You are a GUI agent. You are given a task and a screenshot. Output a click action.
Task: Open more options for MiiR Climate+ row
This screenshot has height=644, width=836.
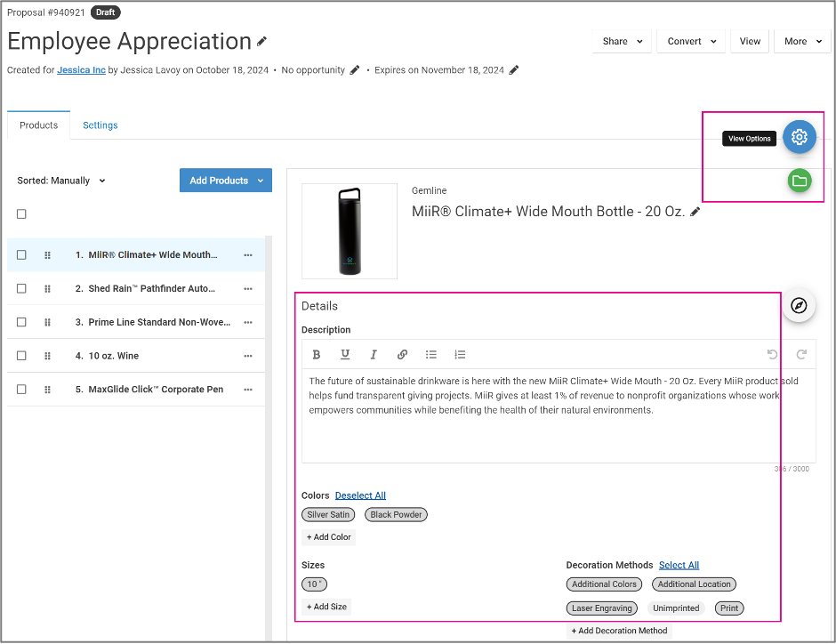(x=248, y=255)
